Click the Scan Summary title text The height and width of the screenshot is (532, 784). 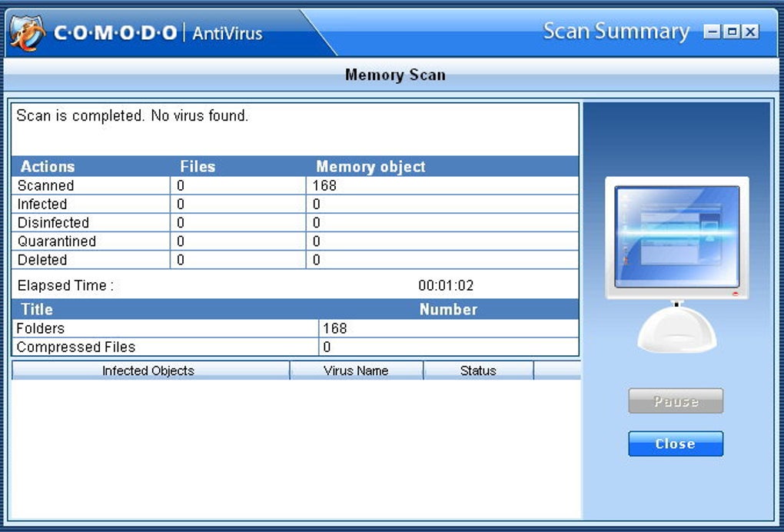[616, 32]
